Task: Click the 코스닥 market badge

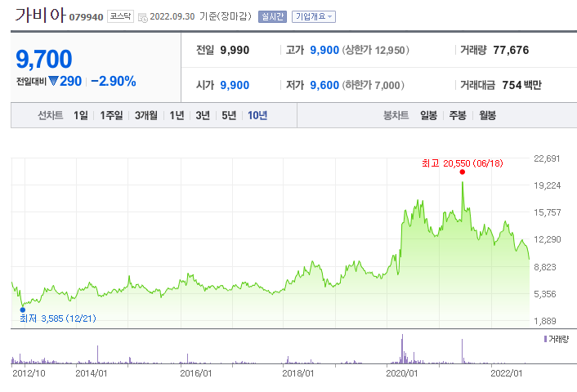Action: point(120,16)
